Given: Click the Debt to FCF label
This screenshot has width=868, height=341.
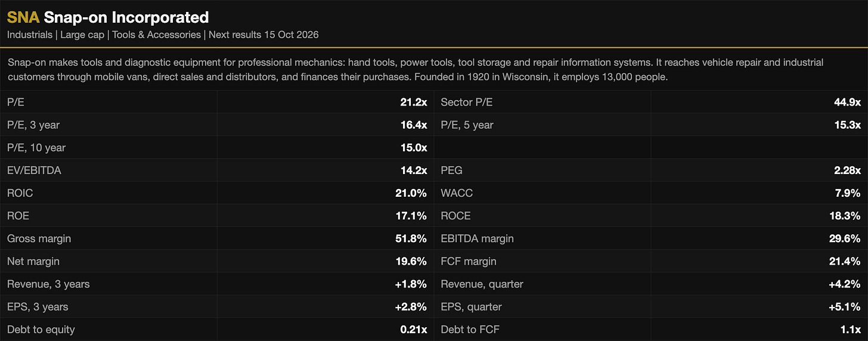Looking at the screenshot, I should click(x=470, y=329).
